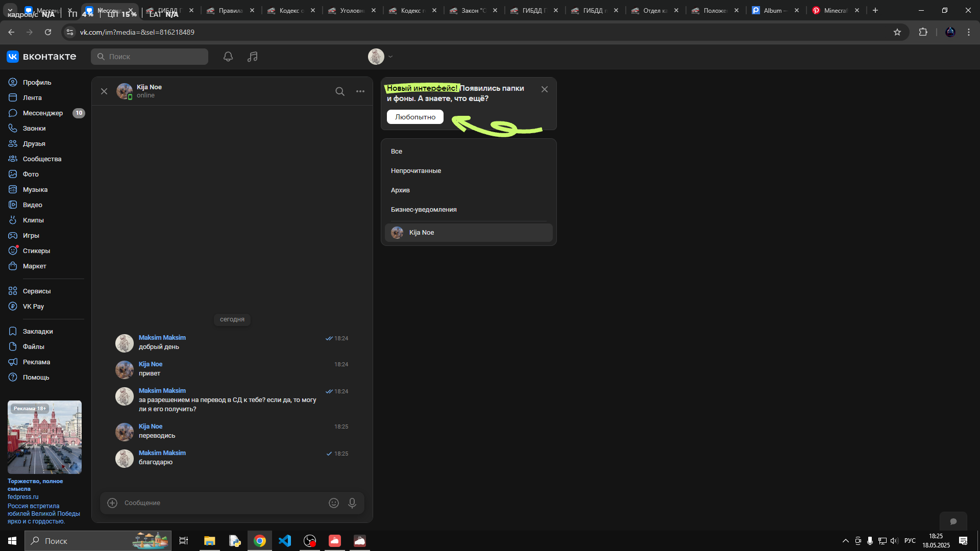The image size is (980, 551).
Task: Click the Сервисы sidebar icon
Action: click(x=13, y=291)
